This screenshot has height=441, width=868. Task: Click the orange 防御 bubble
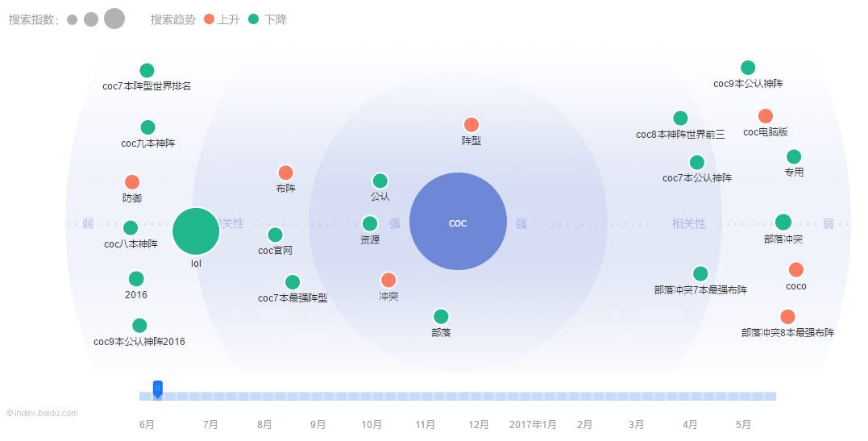click(132, 183)
